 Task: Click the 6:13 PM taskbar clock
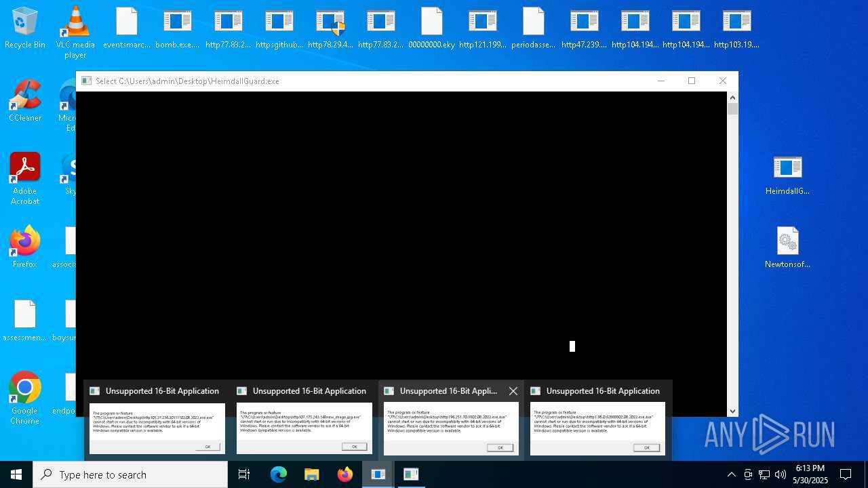tap(810, 474)
